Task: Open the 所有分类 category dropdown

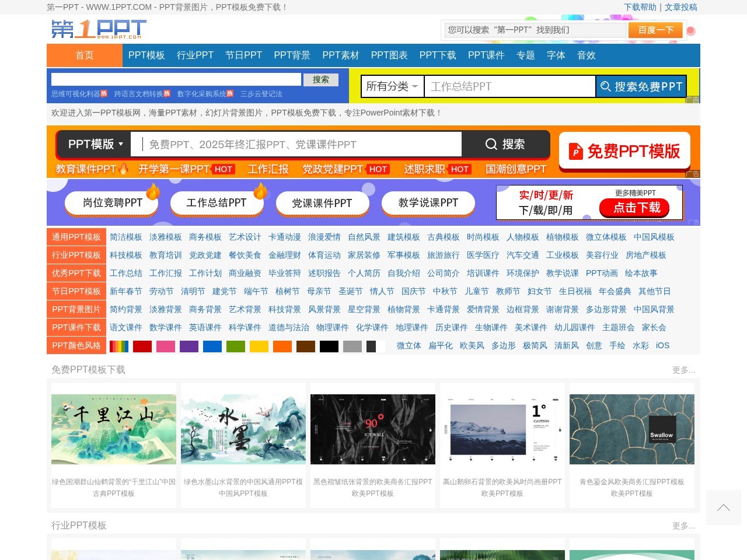Action: [390, 86]
